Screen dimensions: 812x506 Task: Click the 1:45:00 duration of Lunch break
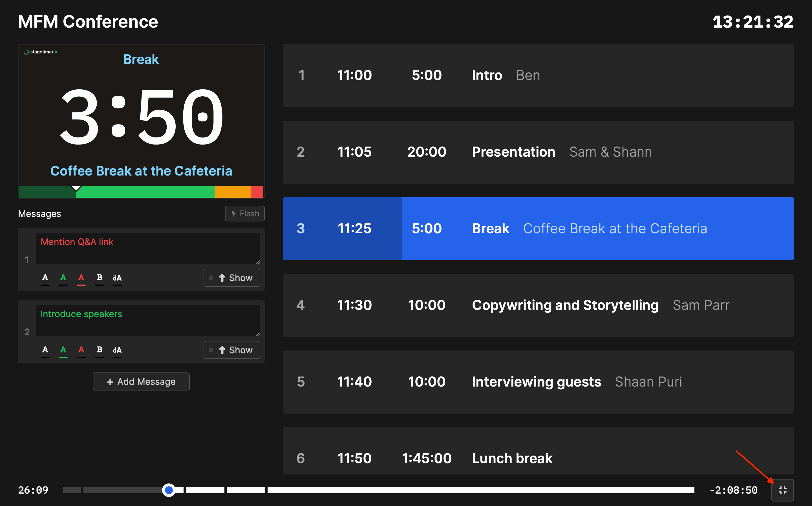427,458
